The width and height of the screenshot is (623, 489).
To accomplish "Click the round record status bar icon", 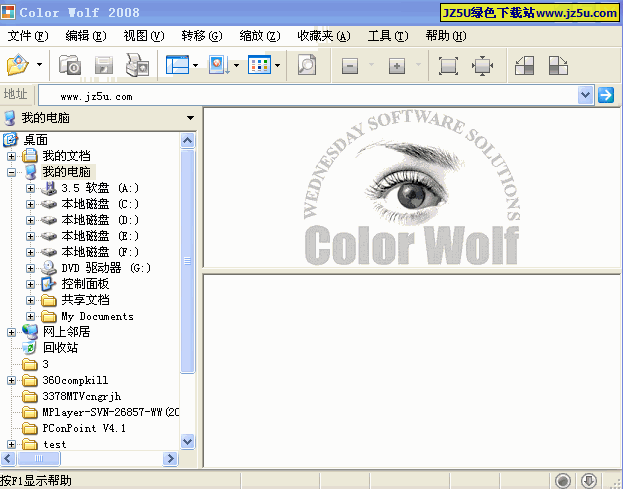I will (563, 481).
